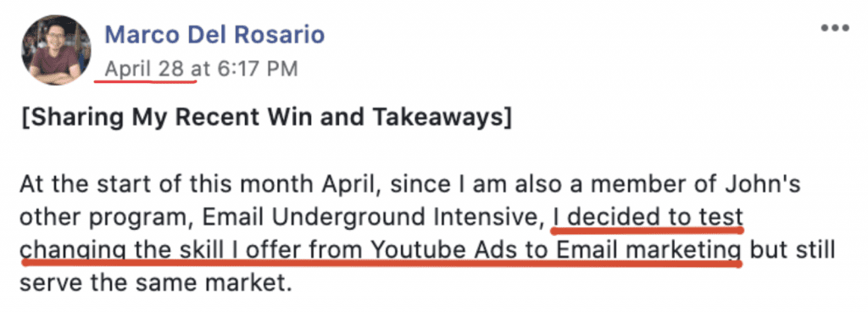The height and width of the screenshot is (313, 868).
Task: Open Marco Del Rosario's profile name link
Action: click(214, 36)
